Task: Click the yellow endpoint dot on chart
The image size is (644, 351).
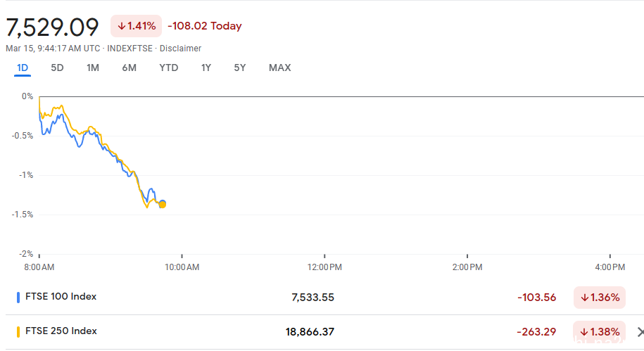Action: click(x=163, y=205)
